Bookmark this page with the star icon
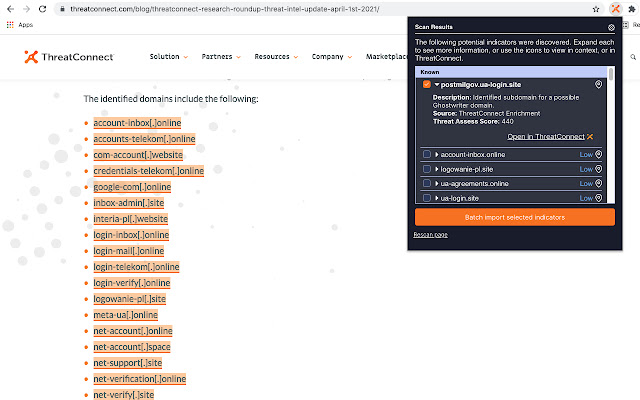Viewport: 640px width, 400px height. pos(596,9)
